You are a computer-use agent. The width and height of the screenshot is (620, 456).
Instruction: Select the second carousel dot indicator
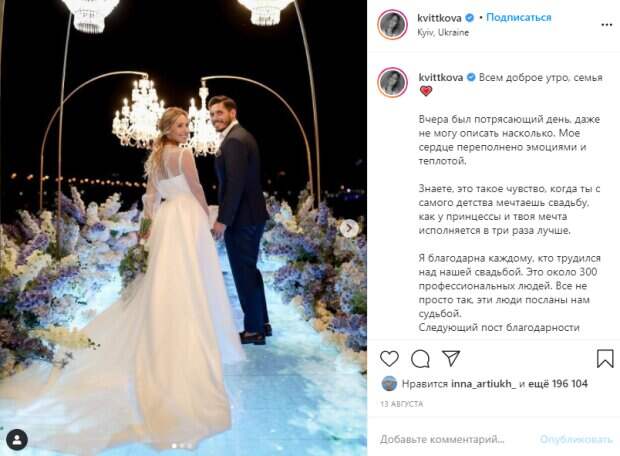(x=182, y=446)
